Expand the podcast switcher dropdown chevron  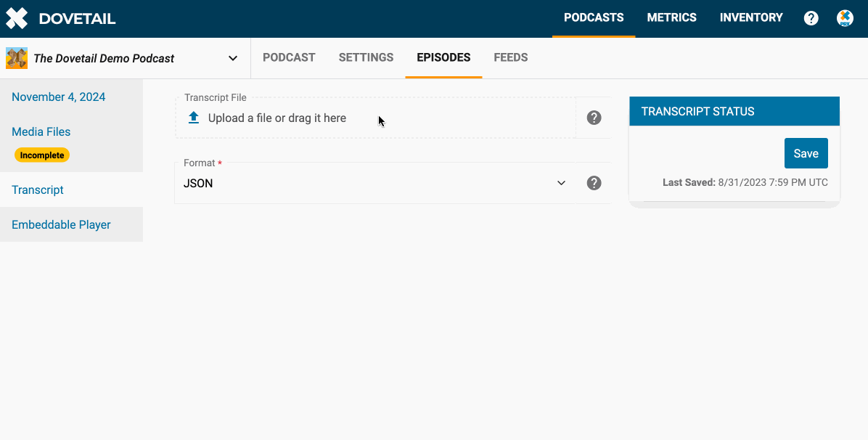pos(233,58)
